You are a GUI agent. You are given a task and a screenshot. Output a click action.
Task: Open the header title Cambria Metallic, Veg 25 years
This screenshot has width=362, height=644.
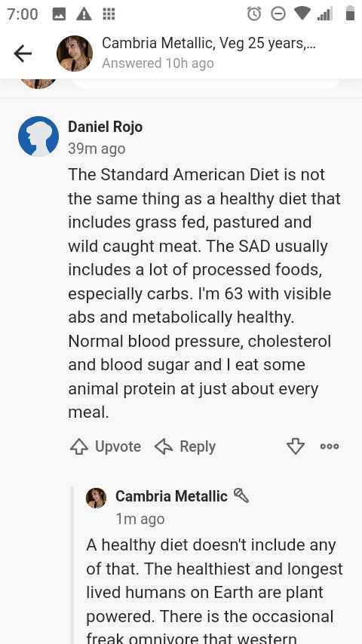209,43
